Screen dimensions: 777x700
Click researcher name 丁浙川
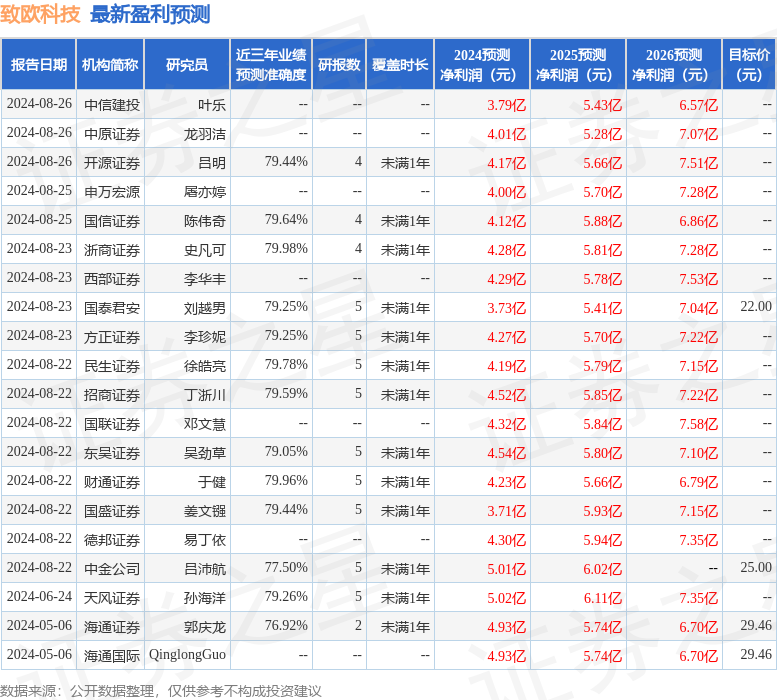[205, 395]
